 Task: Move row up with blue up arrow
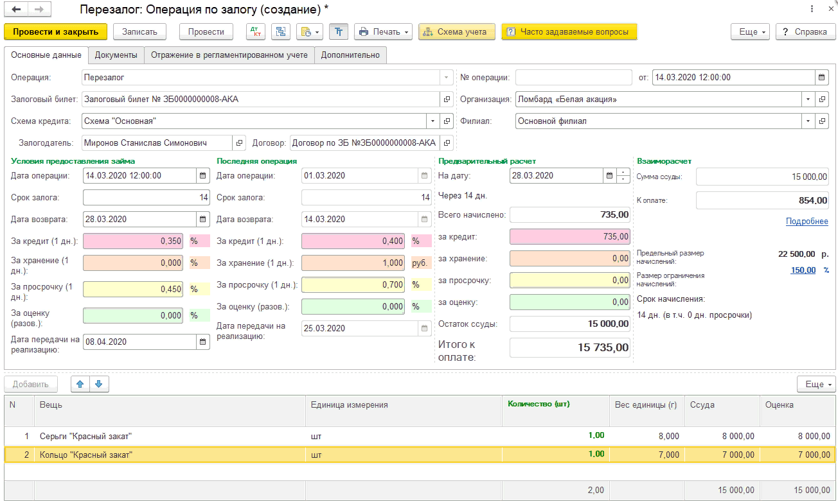point(80,384)
